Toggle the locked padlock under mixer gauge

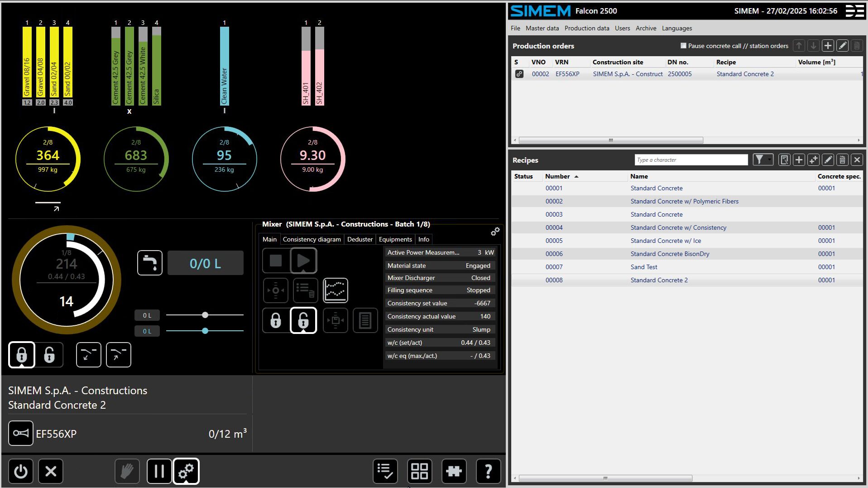(22, 354)
